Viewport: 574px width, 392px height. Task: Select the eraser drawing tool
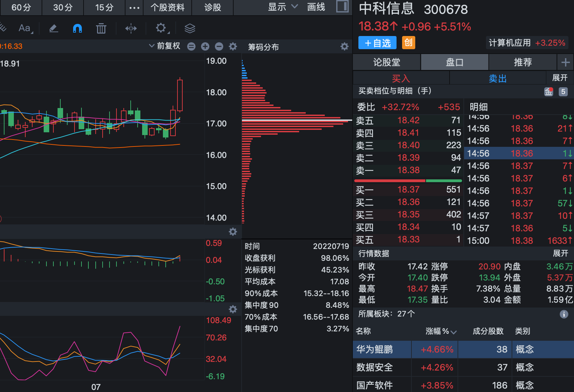tap(53, 28)
